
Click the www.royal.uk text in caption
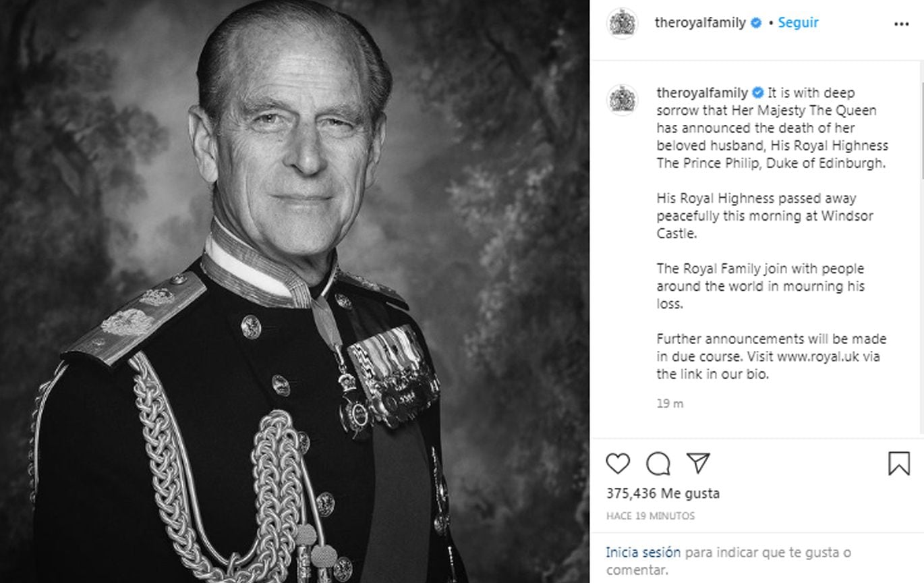pyautogui.click(x=818, y=356)
